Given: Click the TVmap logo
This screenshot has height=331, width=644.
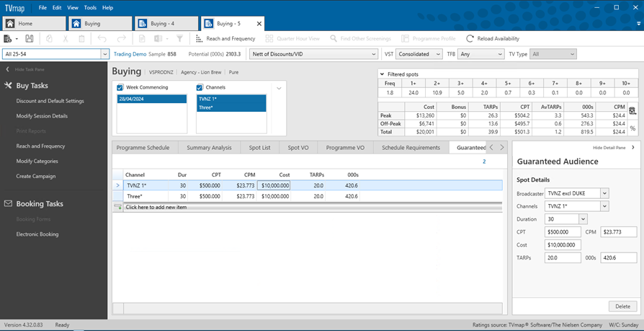Looking at the screenshot, I should click(x=15, y=7).
